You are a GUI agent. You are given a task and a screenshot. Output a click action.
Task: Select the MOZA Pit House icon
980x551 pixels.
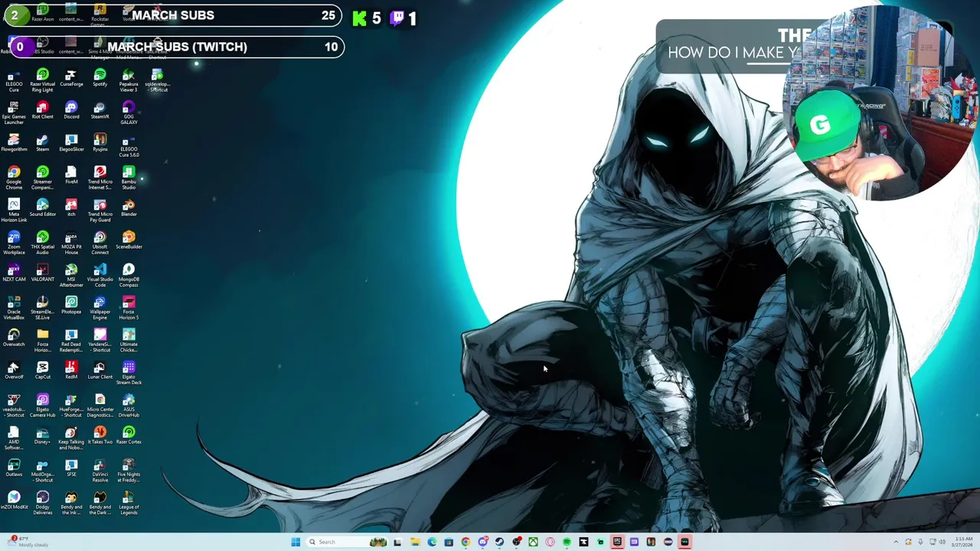pyautogui.click(x=71, y=243)
